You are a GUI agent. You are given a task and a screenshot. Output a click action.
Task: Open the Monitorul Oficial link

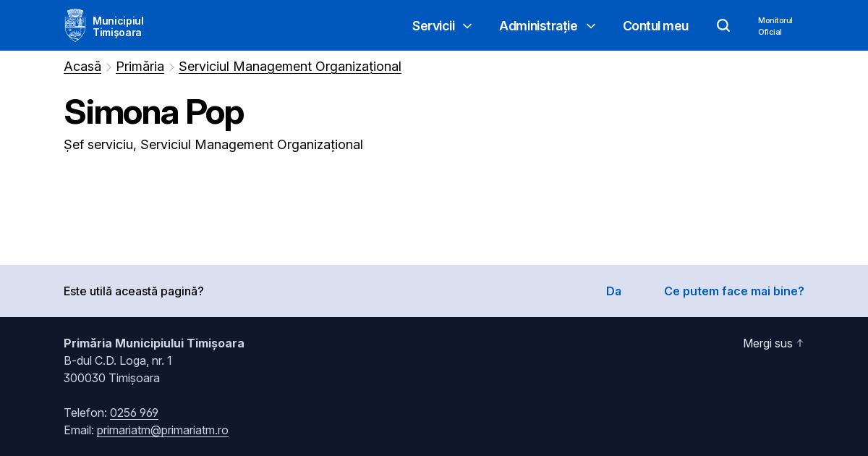coord(775,26)
